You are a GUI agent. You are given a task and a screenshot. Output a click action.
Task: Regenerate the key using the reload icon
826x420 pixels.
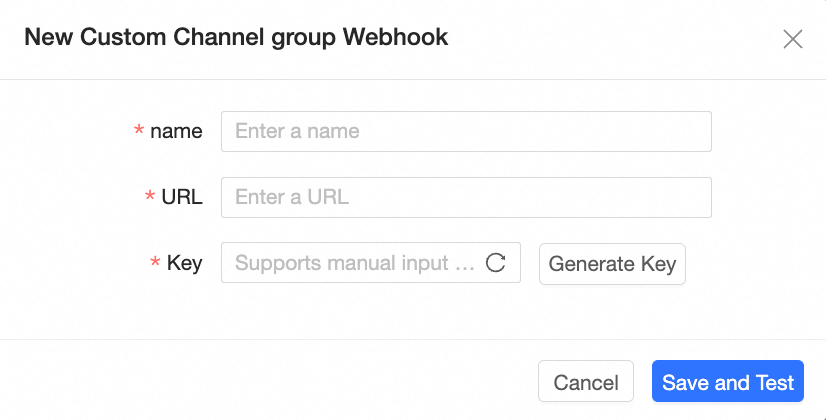pos(495,263)
